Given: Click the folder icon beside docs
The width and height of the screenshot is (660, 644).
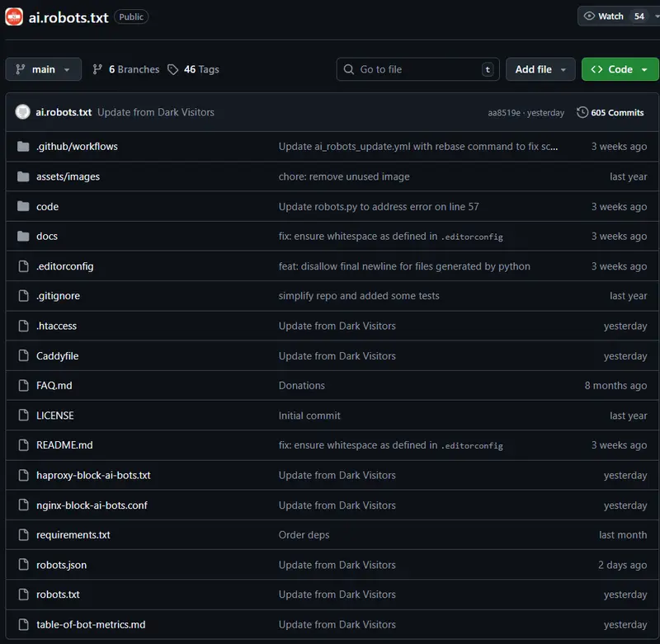Looking at the screenshot, I should pos(22,236).
